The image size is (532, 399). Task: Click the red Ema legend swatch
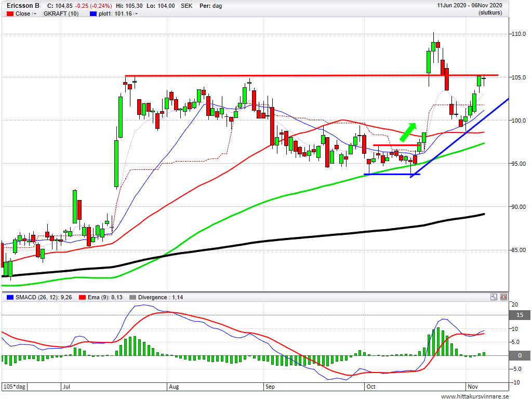click(x=82, y=297)
